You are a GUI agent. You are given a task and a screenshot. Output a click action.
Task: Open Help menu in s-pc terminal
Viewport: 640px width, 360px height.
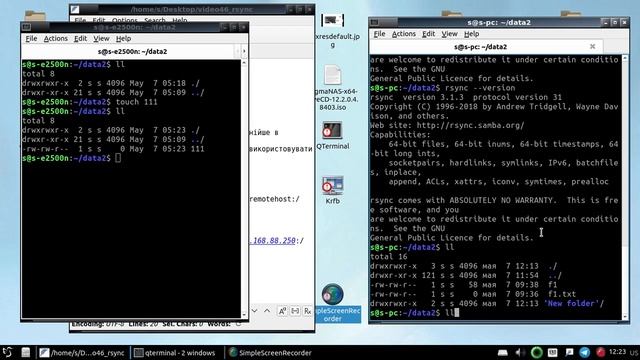(x=471, y=34)
